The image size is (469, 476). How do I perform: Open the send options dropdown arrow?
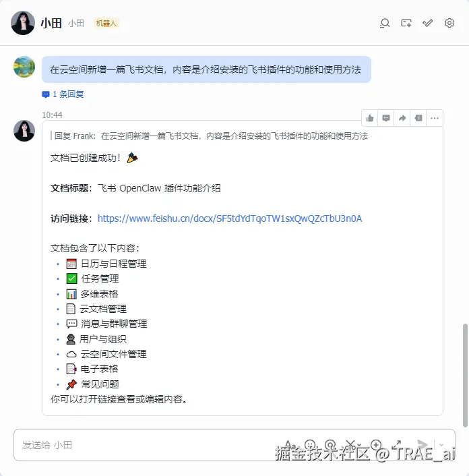441,445
